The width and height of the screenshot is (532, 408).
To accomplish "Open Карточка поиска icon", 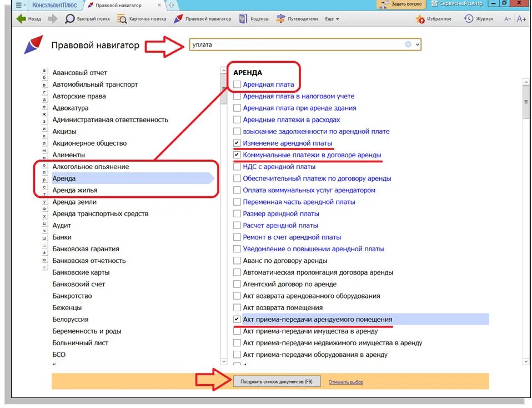I will tap(122, 19).
